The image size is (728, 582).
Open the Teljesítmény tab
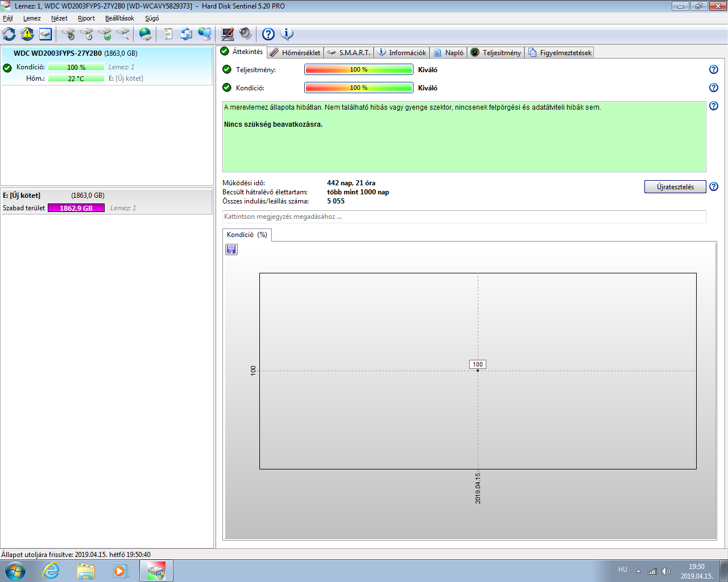coord(496,53)
